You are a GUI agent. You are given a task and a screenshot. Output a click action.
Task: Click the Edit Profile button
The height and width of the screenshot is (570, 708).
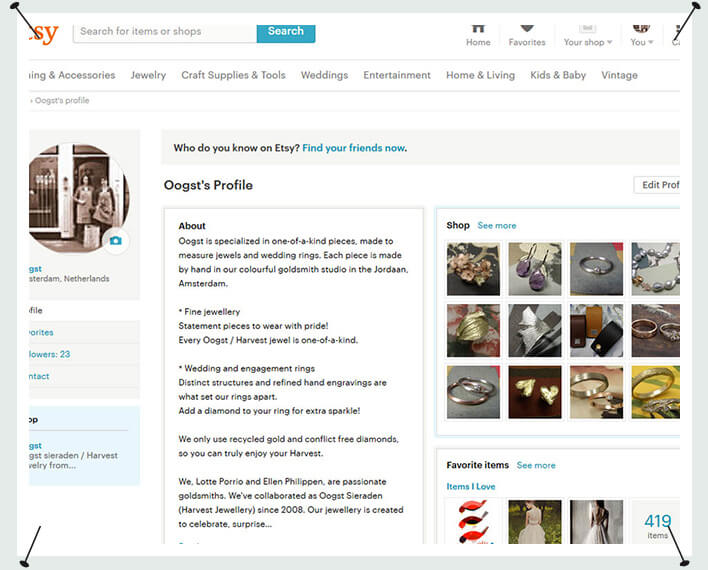pyautogui.click(x=658, y=185)
